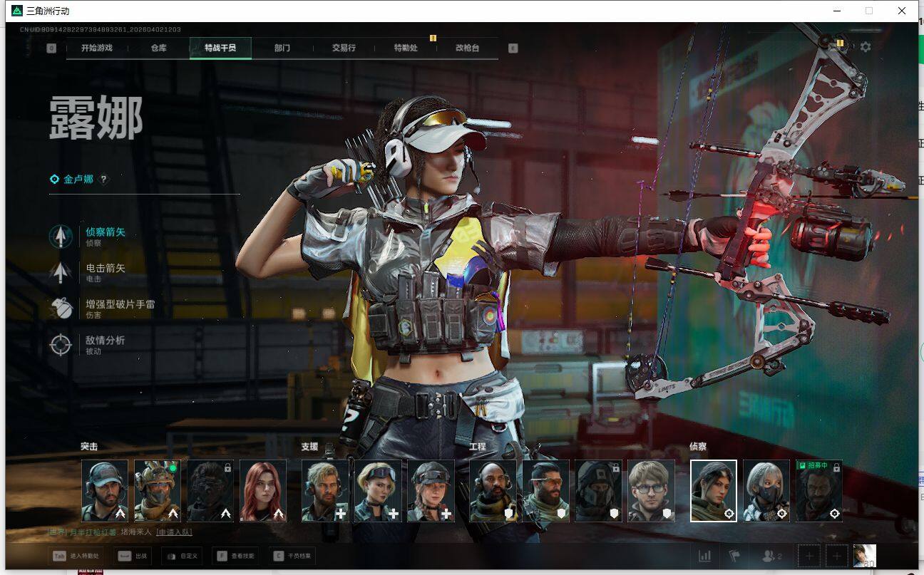
Task: Switch to the 仓库 tab
Action: (158, 48)
